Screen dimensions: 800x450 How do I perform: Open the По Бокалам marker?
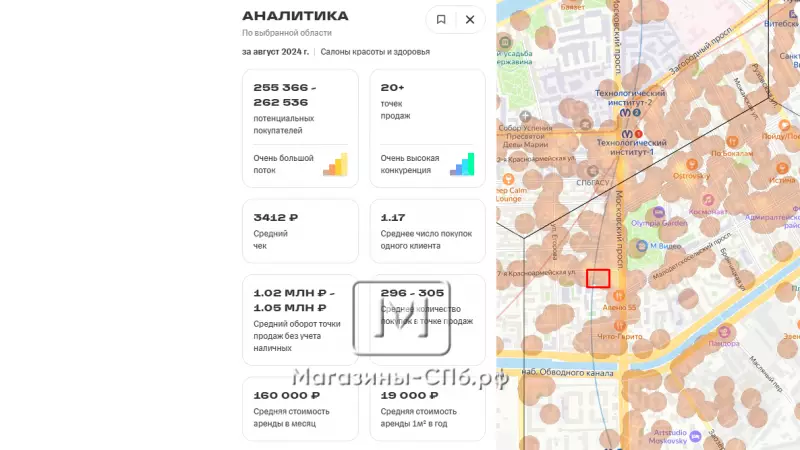pyautogui.click(x=732, y=141)
